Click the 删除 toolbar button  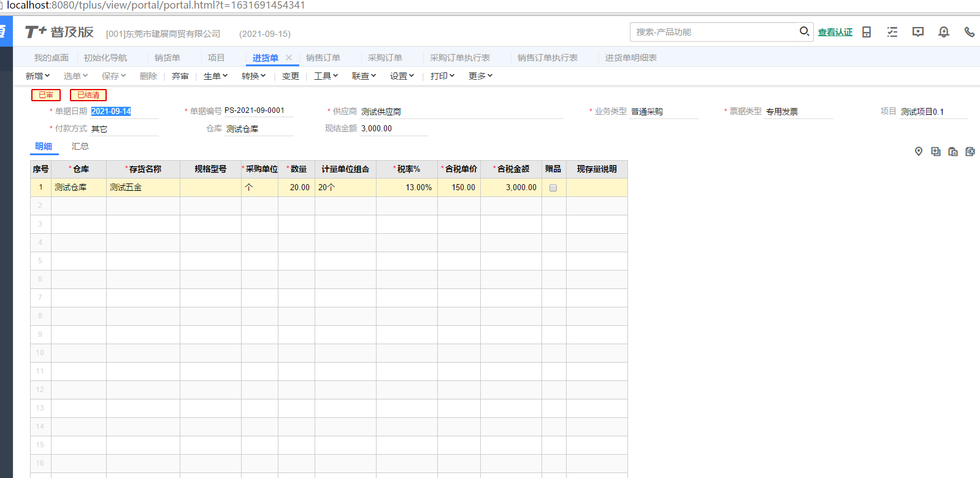pos(148,76)
